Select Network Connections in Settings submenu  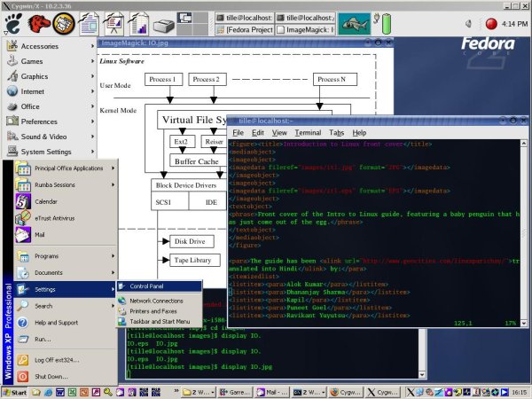pos(155,301)
